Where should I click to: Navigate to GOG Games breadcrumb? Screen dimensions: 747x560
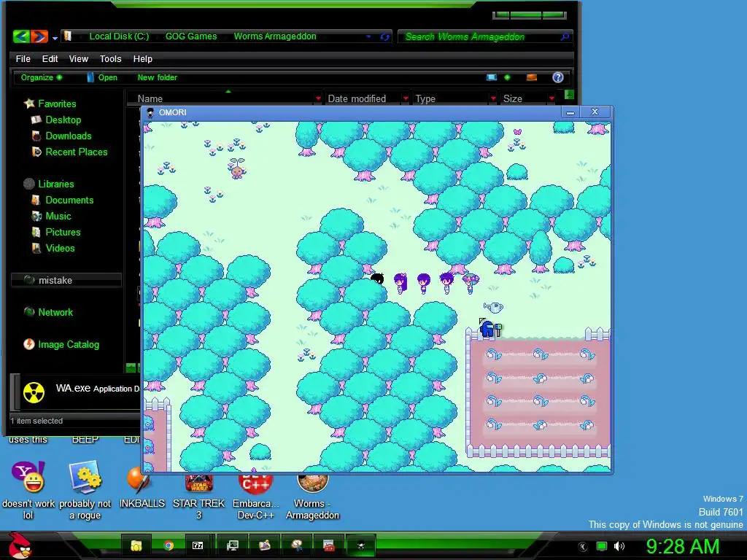pos(191,36)
